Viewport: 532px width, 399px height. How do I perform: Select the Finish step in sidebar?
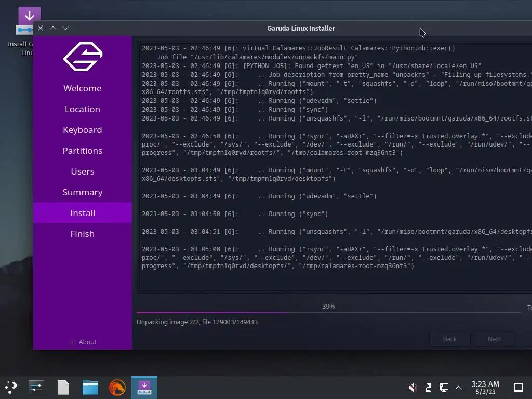pyautogui.click(x=83, y=234)
